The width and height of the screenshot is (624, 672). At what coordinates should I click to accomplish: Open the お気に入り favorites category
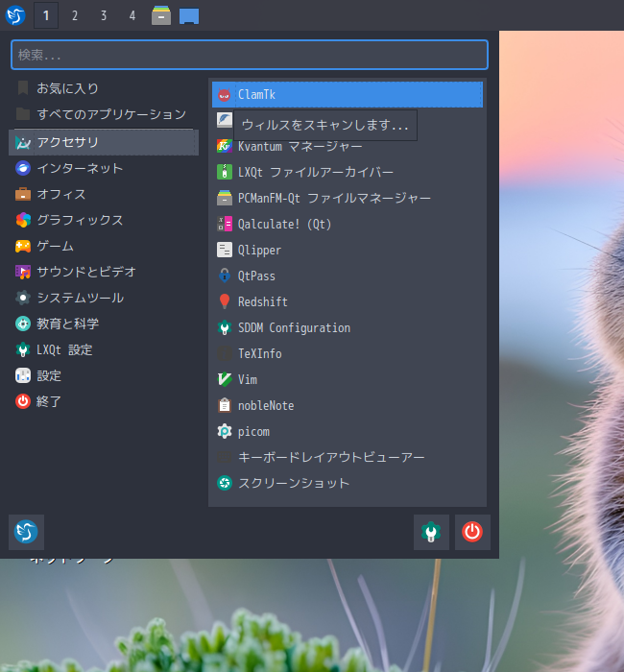104,88
